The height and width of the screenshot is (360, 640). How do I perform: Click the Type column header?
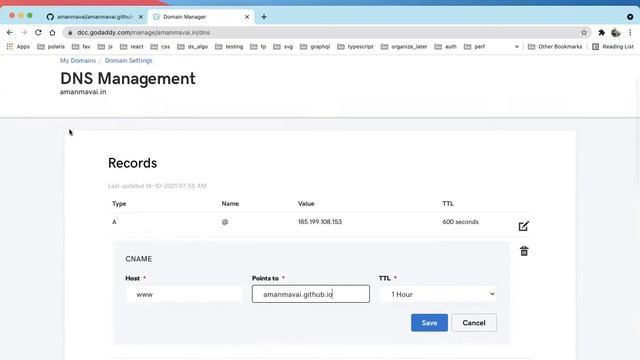click(x=119, y=203)
